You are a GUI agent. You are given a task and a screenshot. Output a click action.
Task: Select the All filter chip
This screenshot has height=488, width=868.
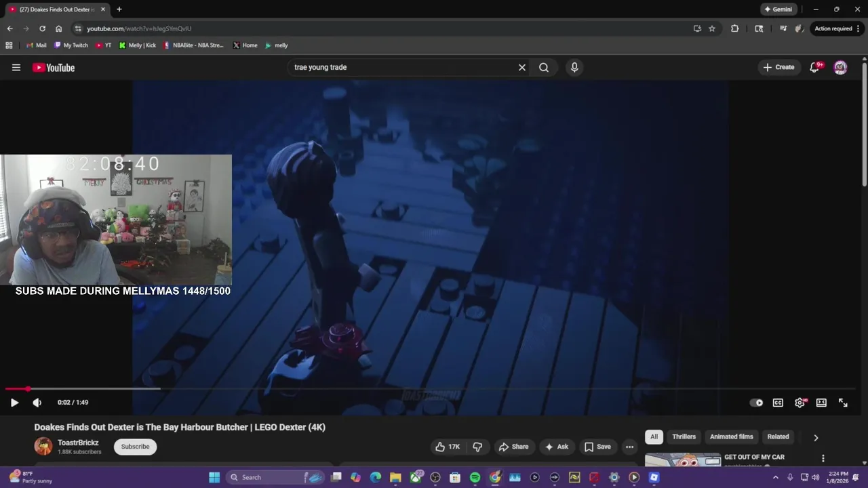pos(654,437)
